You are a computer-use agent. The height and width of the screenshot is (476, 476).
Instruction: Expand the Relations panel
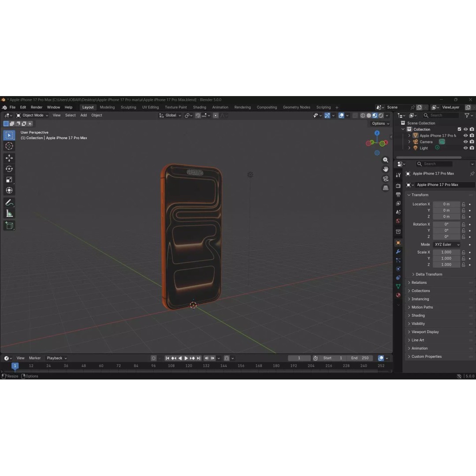point(419,283)
